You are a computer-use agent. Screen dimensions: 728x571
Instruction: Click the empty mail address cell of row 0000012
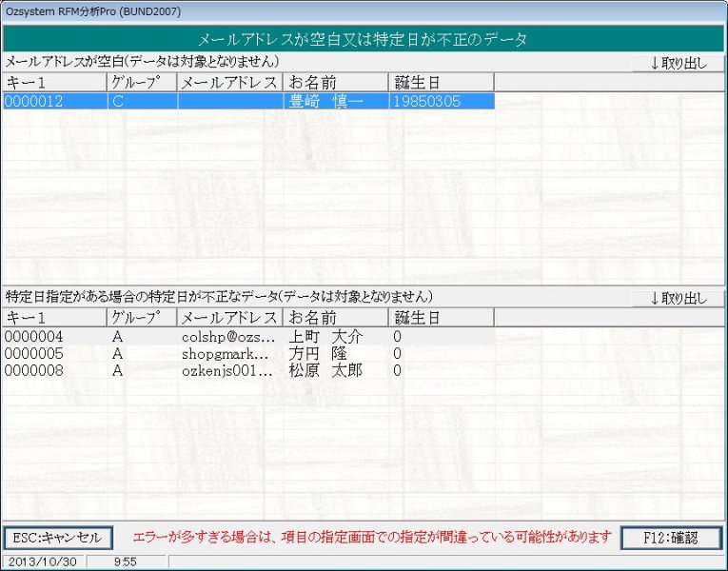pyautogui.click(x=230, y=101)
